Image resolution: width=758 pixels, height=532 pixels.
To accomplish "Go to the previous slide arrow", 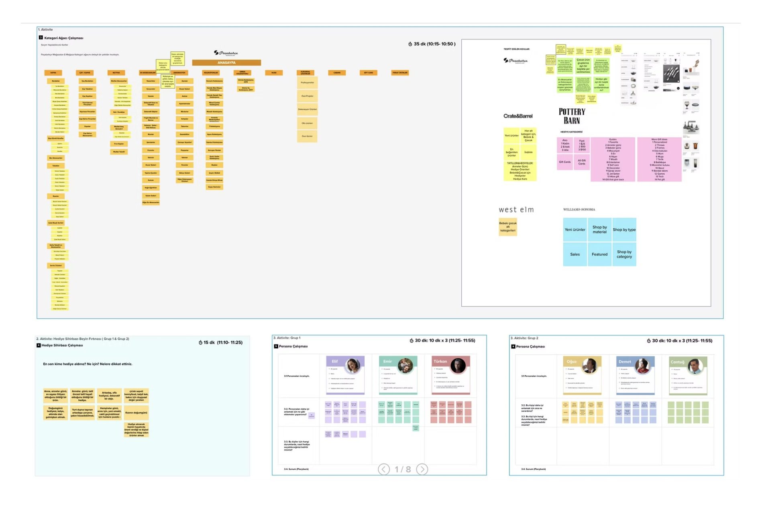I will coord(384,469).
